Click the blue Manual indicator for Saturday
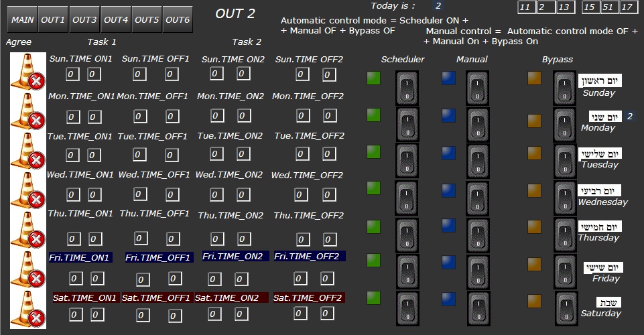644x335 pixels. coord(448,299)
